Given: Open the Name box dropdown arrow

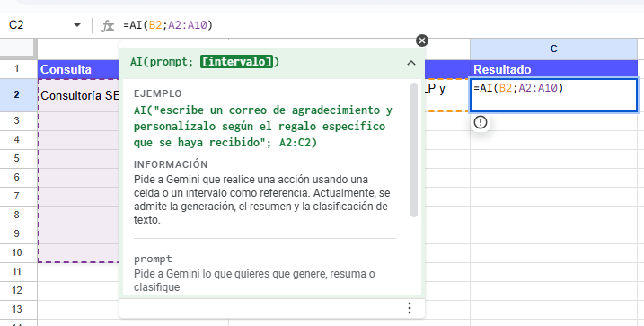Looking at the screenshot, I should coord(77,25).
